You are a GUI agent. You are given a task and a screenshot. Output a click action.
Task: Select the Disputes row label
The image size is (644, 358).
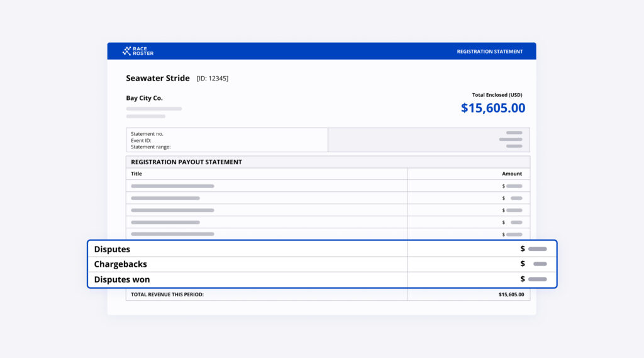(x=112, y=249)
